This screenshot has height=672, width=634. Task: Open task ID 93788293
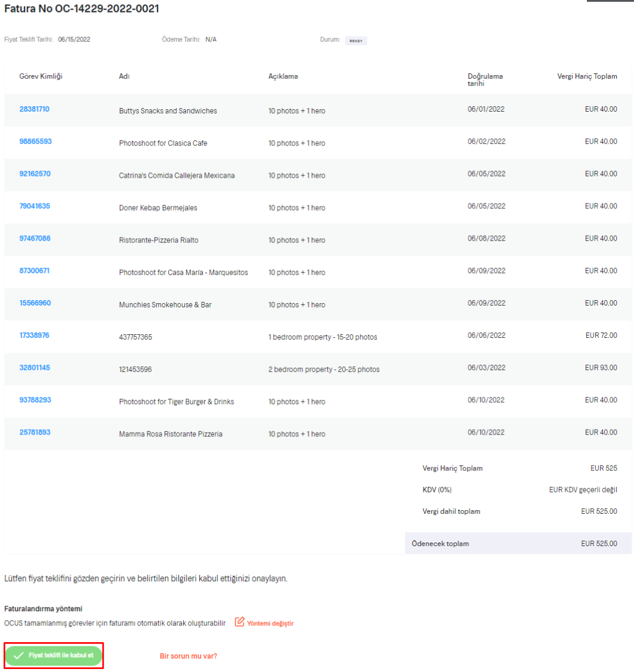35,400
